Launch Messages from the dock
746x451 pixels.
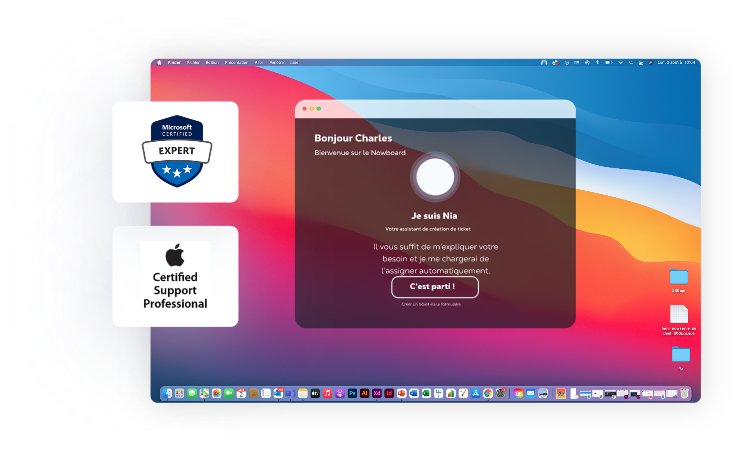tap(192, 393)
